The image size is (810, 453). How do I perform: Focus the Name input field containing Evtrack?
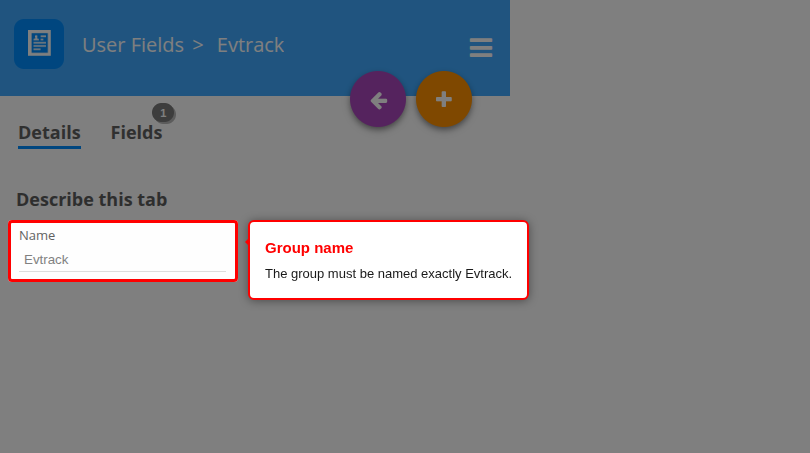click(122, 260)
